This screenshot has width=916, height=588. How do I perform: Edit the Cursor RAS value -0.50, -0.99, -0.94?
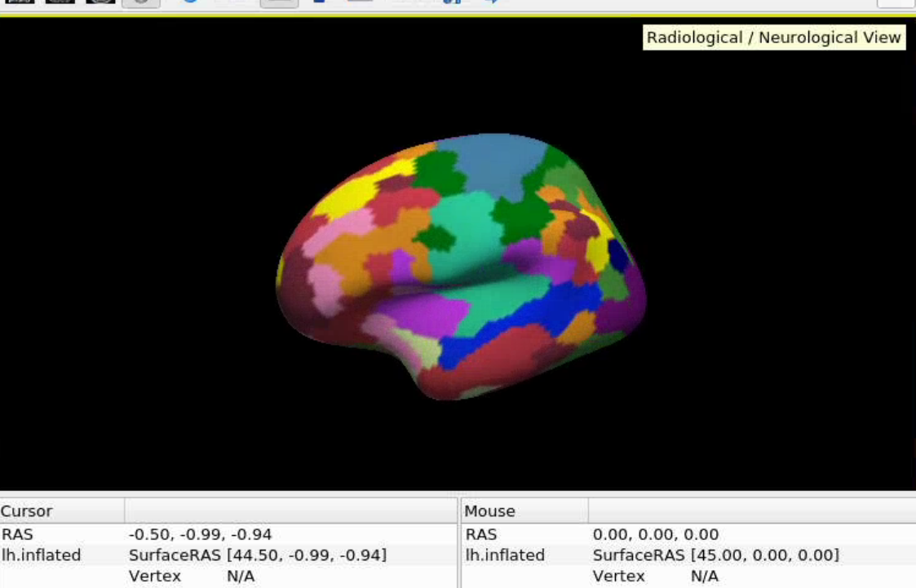(x=200, y=534)
